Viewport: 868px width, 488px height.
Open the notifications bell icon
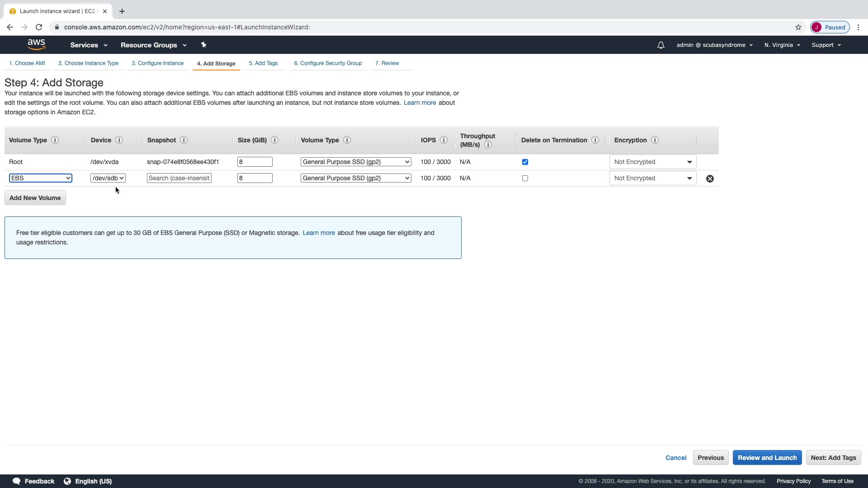(x=660, y=45)
